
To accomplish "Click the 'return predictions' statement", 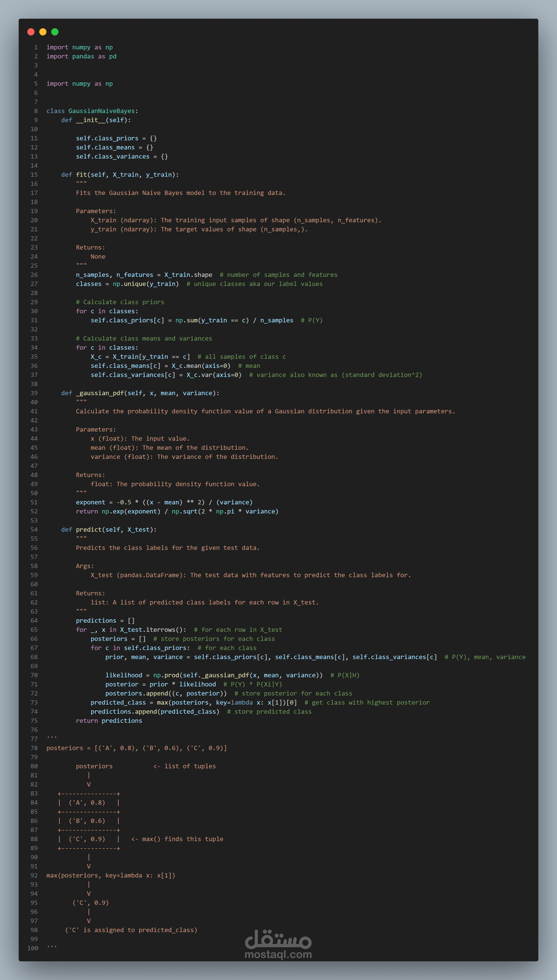I will tap(109, 721).
